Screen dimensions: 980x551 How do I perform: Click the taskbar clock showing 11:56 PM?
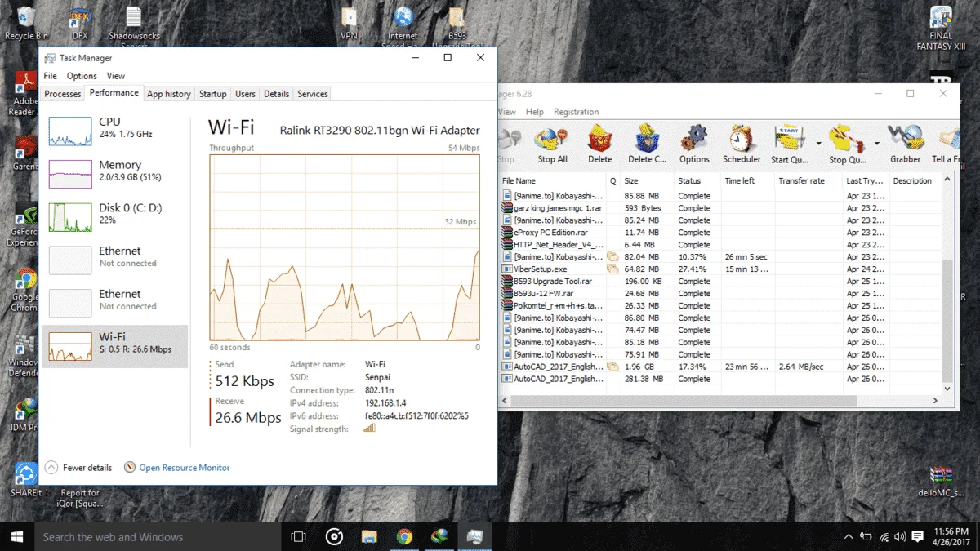coord(949,536)
